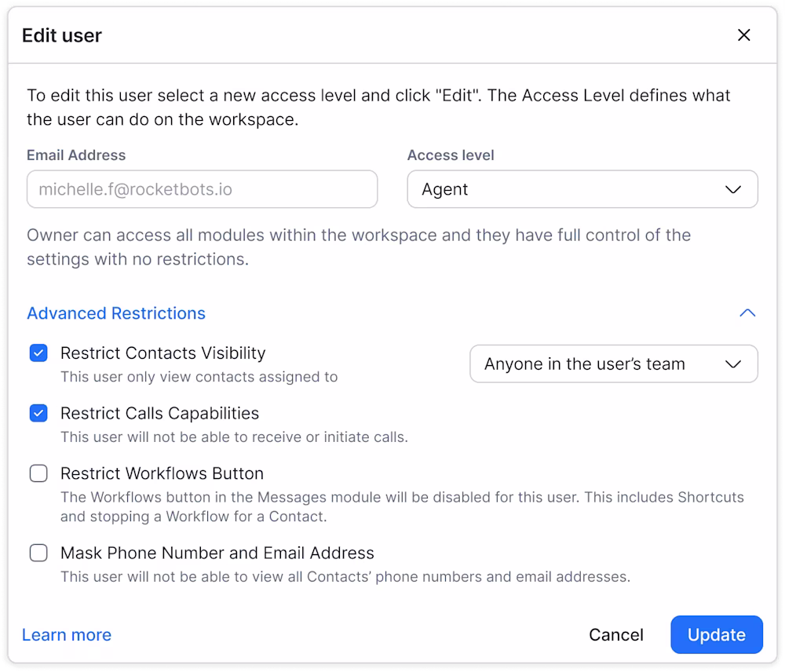Click the Advanced Restrictions section heading
The height and width of the screenshot is (672, 785).
pyautogui.click(x=116, y=313)
